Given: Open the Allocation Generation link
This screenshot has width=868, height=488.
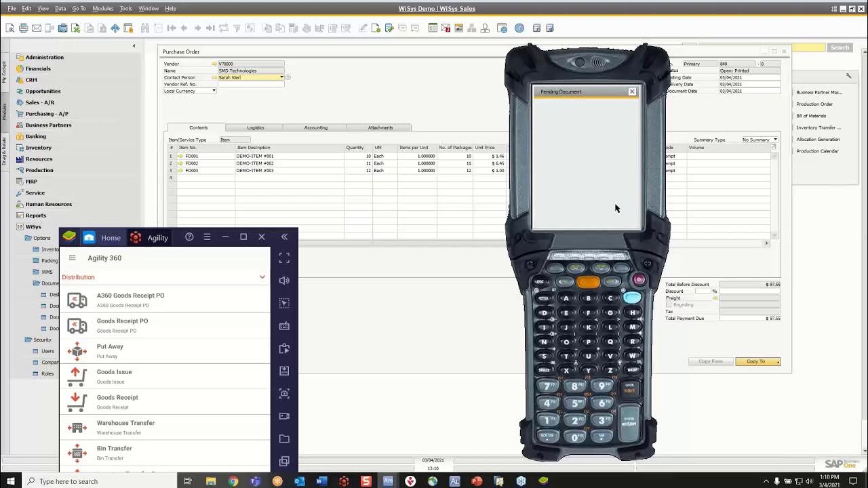Looking at the screenshot, I should (x=818, y=140).
